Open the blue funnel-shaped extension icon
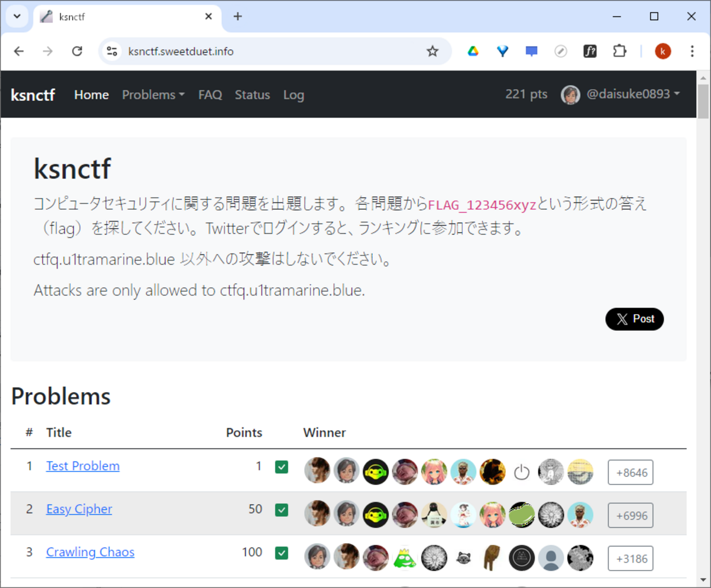This screenshot has height=588, width=711. pos(502,51)
